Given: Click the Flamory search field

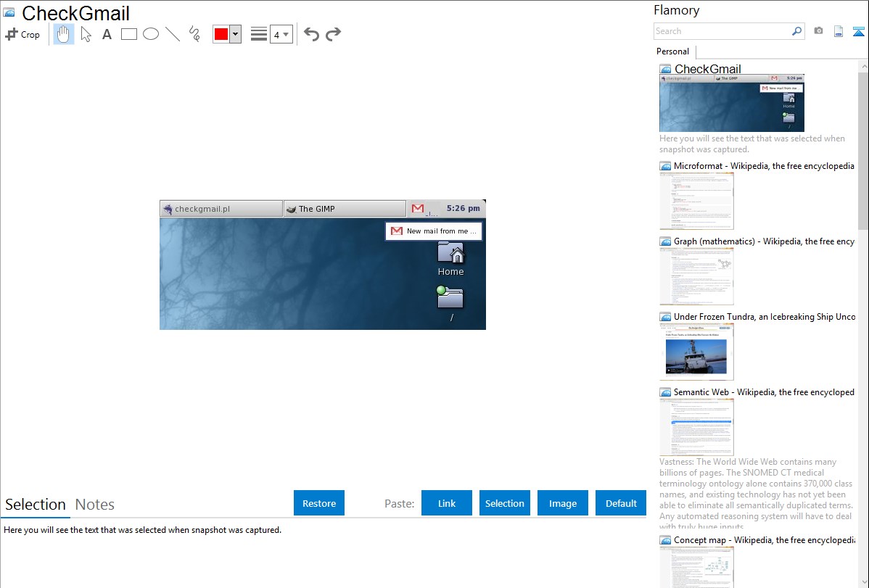Looking at the screenshot, I should (x=722, y=31).
